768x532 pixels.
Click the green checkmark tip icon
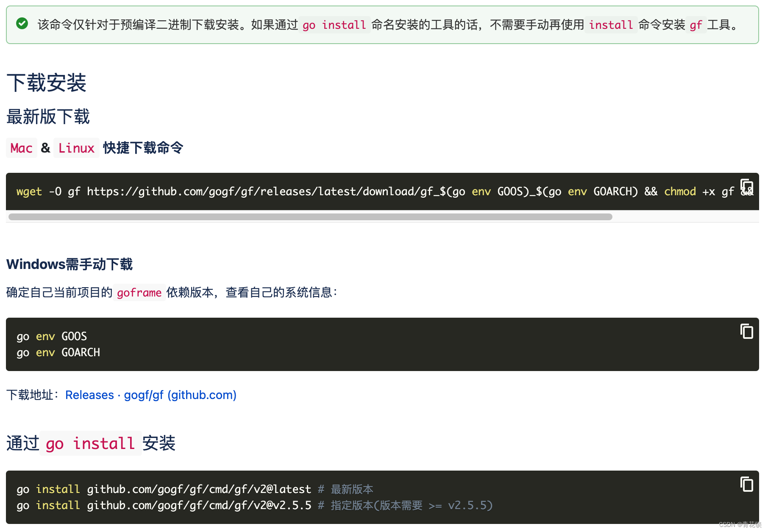[22, 24]
